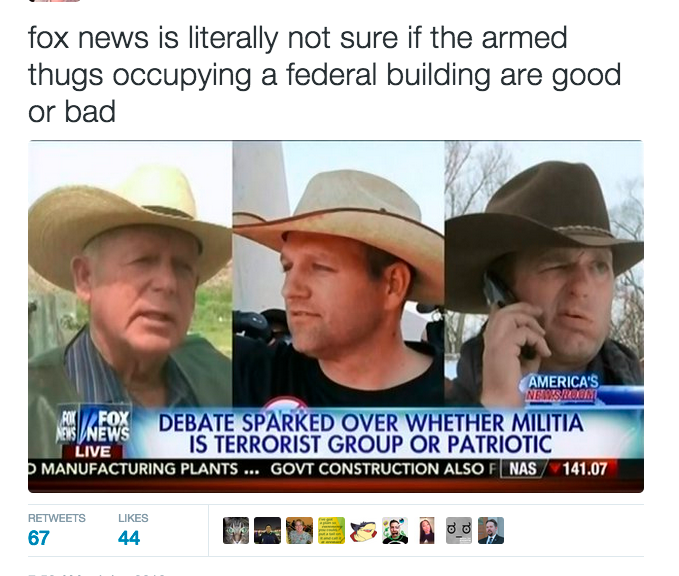
Task: Select the man in suit avatar
Action: click(x=491, y=531)
